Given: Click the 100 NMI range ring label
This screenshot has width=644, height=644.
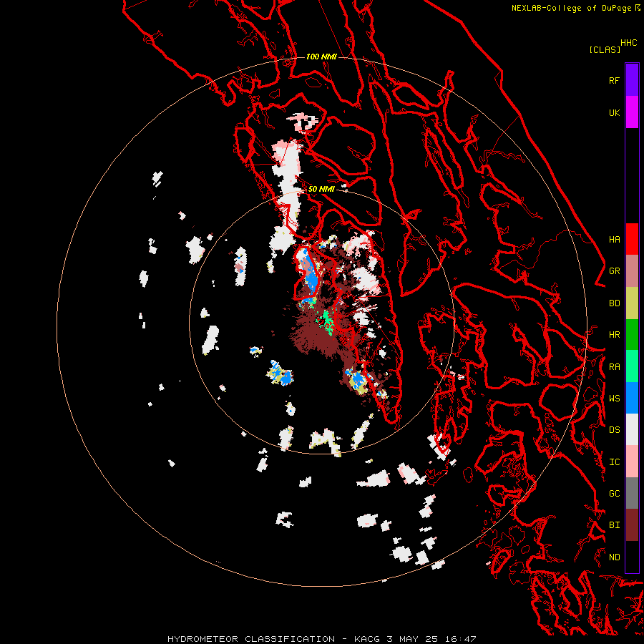Looking at the screenshot, I should pos(321,57).
